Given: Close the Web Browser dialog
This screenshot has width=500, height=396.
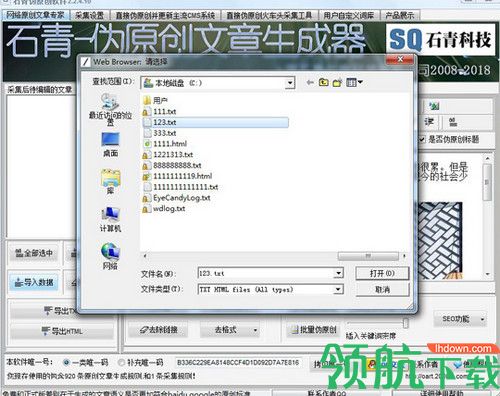Looking at the screenshot, I should 400,59.
